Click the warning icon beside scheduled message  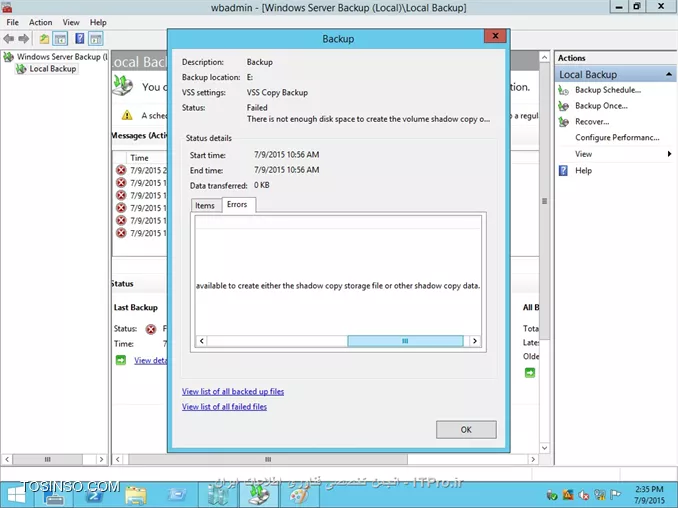127,115
